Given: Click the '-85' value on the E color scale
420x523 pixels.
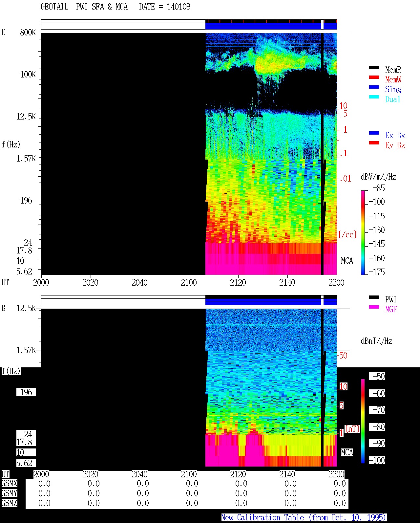Looking at the screenshot, I should (x=379, y=188).
